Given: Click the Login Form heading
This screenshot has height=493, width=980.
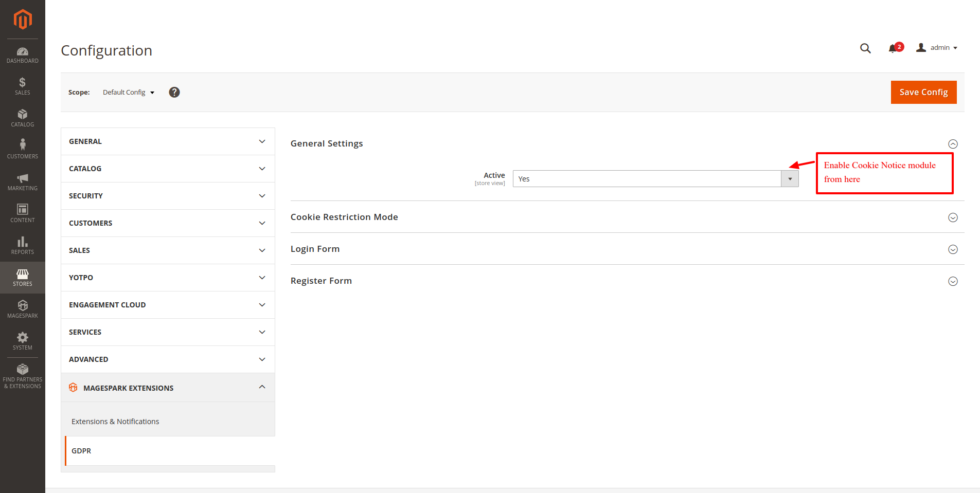Looking at the screenshot, I should [x=315, y=249].
